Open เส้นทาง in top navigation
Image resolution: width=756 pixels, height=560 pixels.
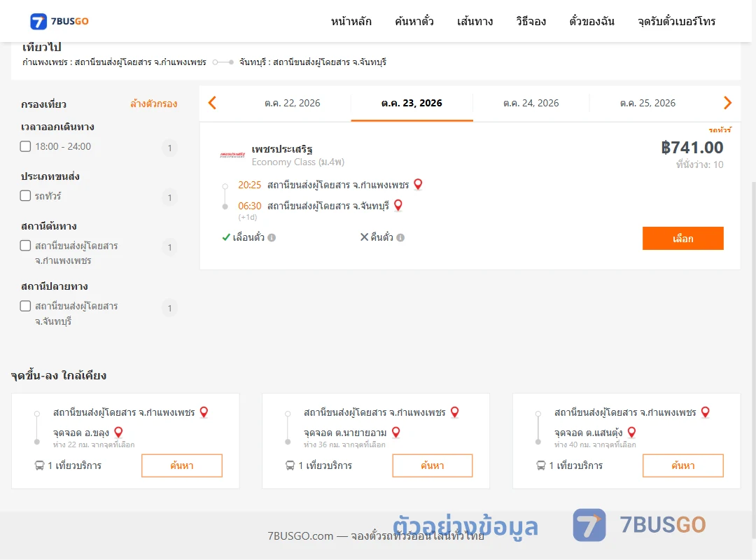[x=475, y=21]
